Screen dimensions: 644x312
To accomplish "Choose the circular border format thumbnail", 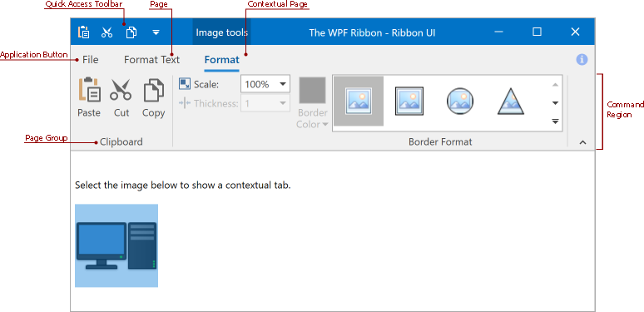I will coord(460,101).
